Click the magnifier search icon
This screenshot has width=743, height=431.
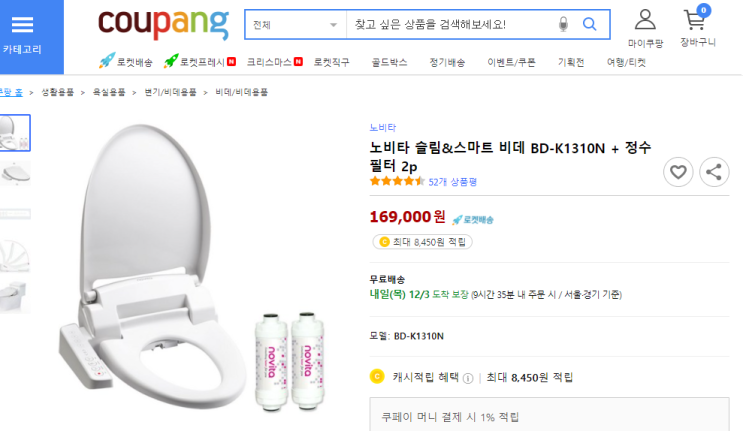(x=590, y=24)
